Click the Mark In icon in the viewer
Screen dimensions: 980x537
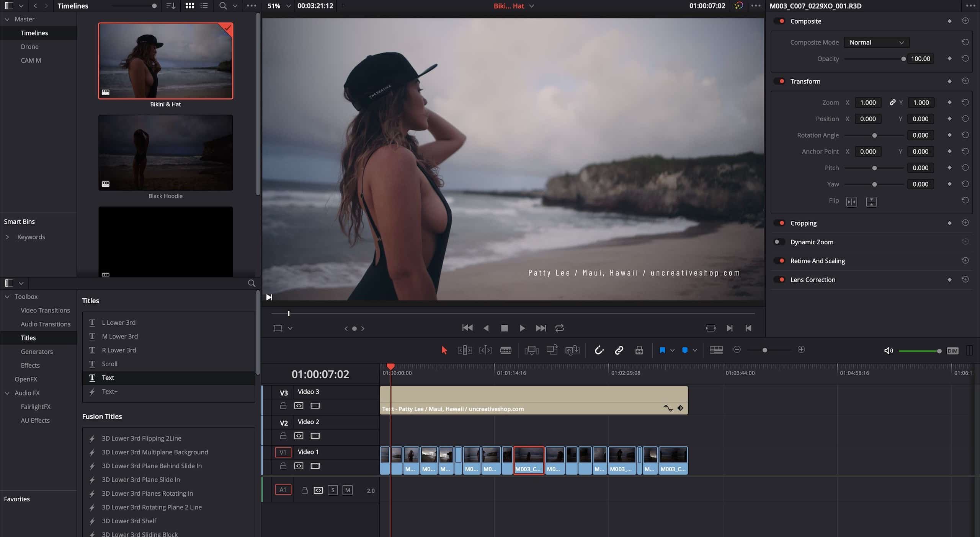[x=730, y=328]
